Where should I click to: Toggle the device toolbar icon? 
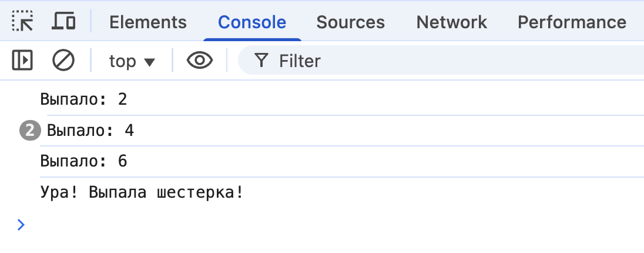click(x=63, y=22)
